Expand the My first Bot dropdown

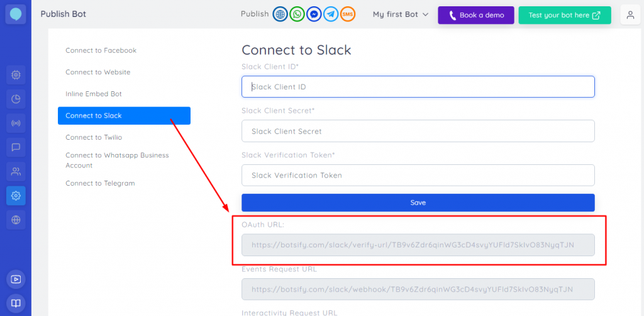click(x=401, y=14)
